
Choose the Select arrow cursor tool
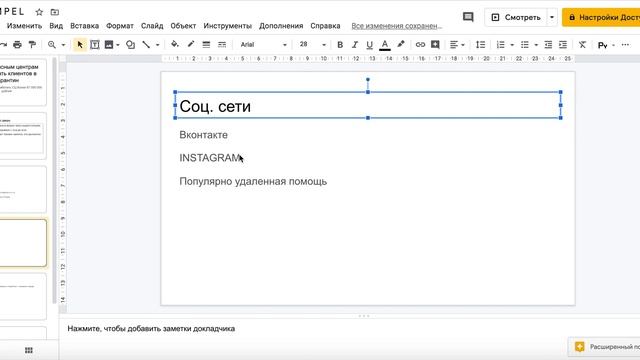pyautogui.click(x=80, y=44)
